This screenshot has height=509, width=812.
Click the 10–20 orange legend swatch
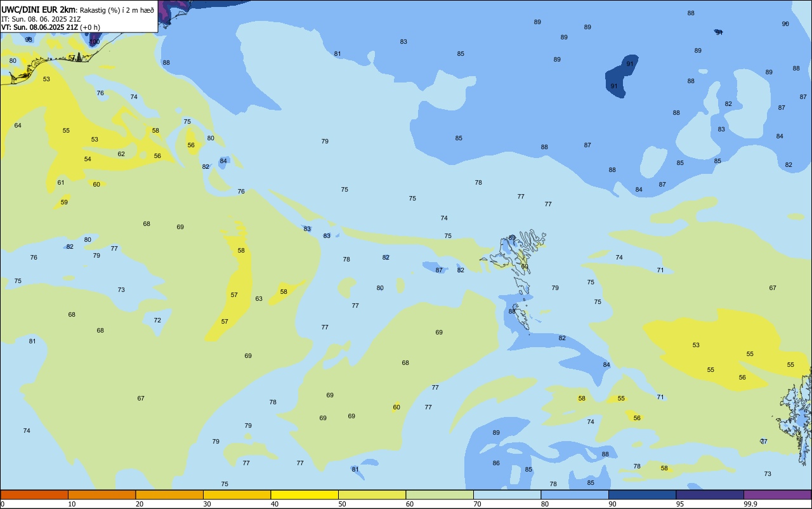click(x=101, y=494)
